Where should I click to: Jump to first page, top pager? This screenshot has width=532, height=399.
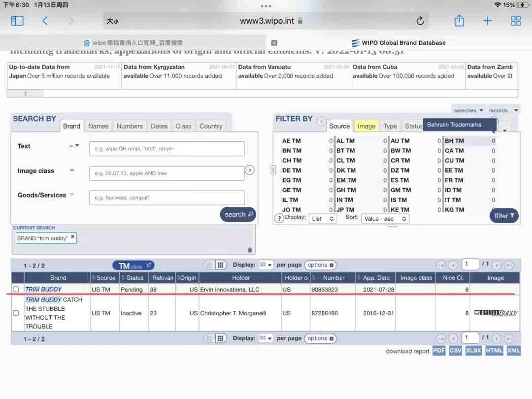pos(441,265)
